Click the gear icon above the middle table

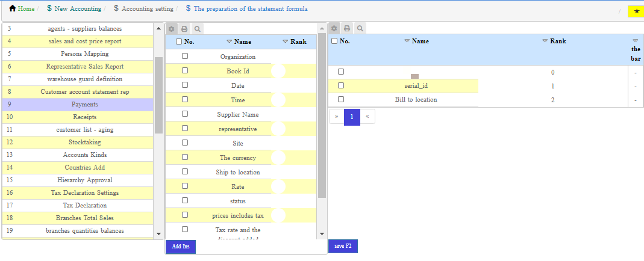172,29
